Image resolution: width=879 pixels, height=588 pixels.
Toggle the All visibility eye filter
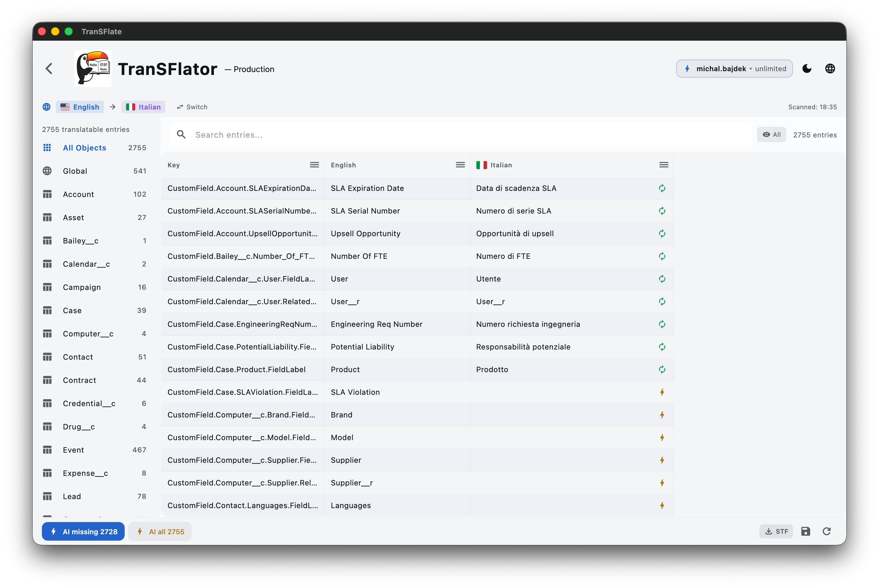771,135
